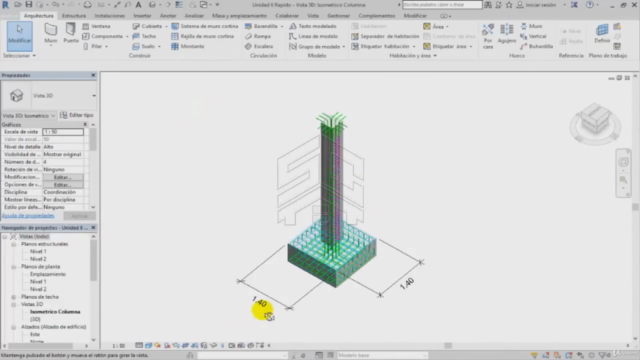
Task: Select the {3D} view in browser
Action: pyautogui.click(x=35, y=319)
